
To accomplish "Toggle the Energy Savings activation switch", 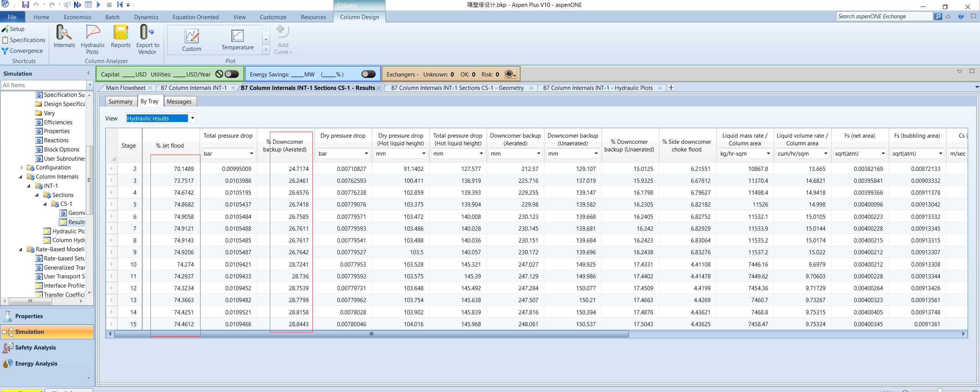I will tap(368, 74).
